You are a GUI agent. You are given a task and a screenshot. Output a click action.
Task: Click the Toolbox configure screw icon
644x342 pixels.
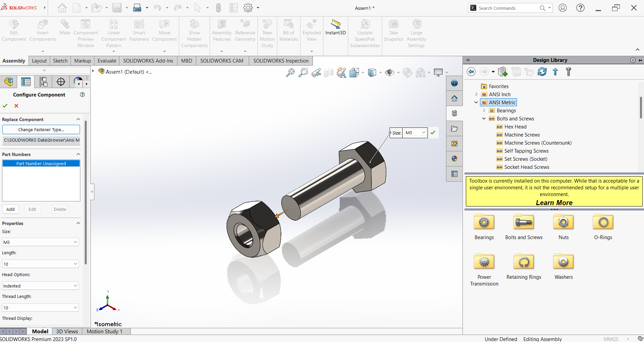[568, 72]
